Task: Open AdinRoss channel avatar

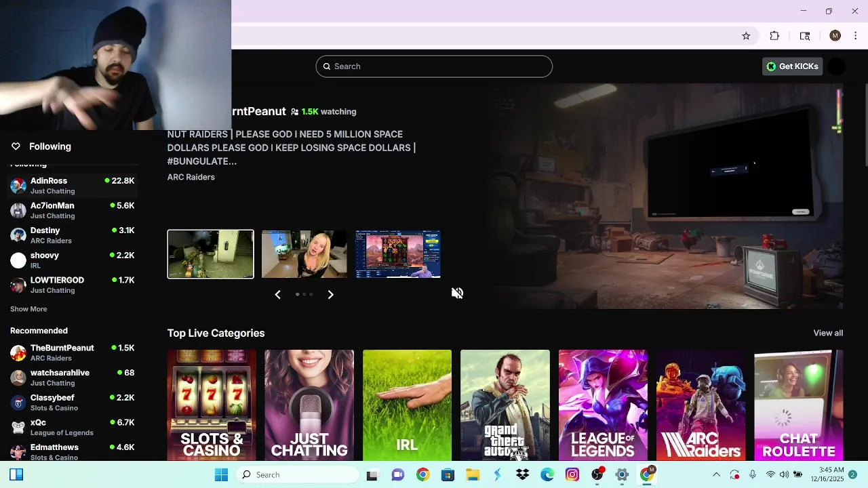Action: tap(18, 186)
